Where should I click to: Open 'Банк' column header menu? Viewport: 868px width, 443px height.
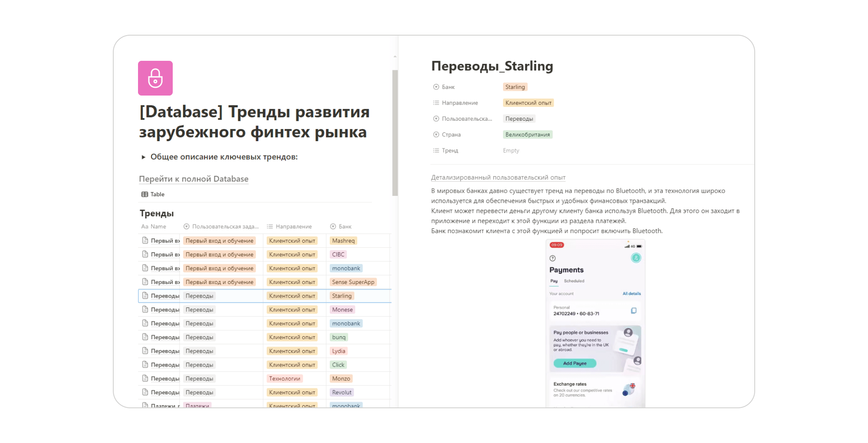click(341, 227)
